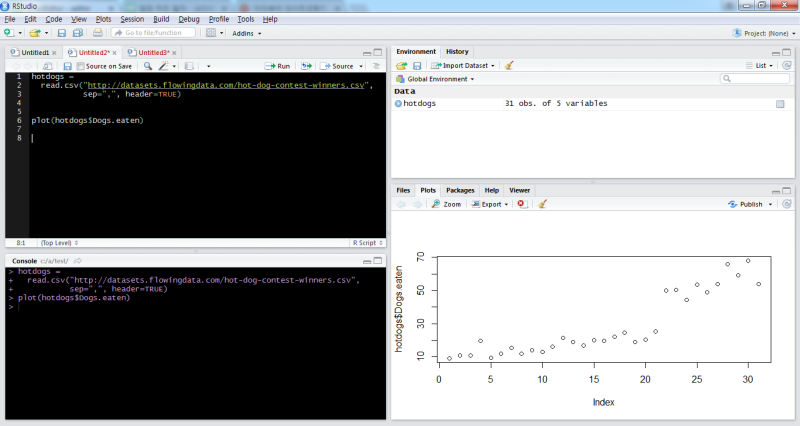Toggle the Source on Save checkbox

pyautogui.click(x=81, y=66)
